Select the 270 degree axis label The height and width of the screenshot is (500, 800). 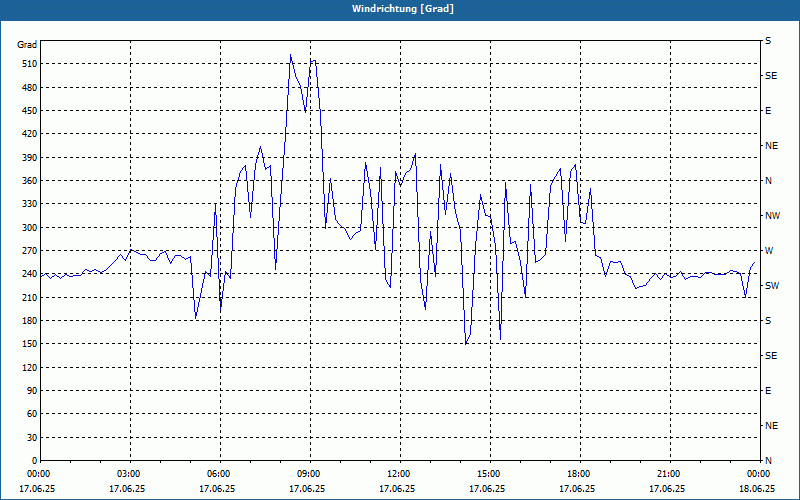30,251
